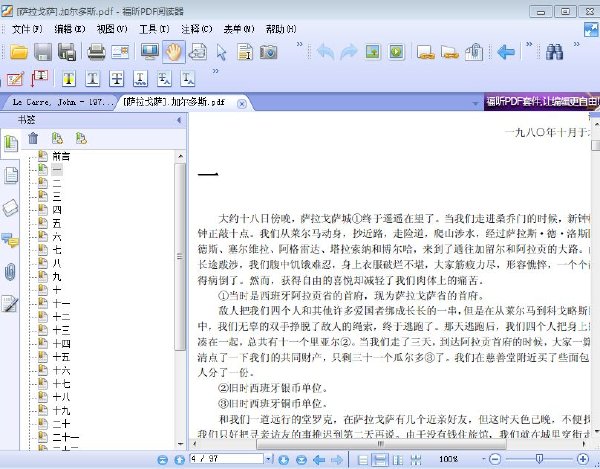The image size is (600, 469).
Task: Save the document with the floppy icon
Action: click(43, 52)
